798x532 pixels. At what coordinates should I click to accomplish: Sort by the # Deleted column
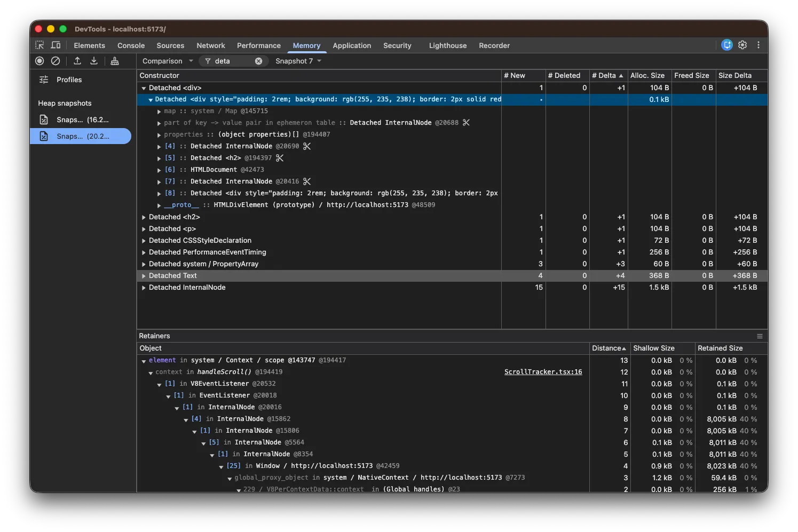click(x=567, y=76)
